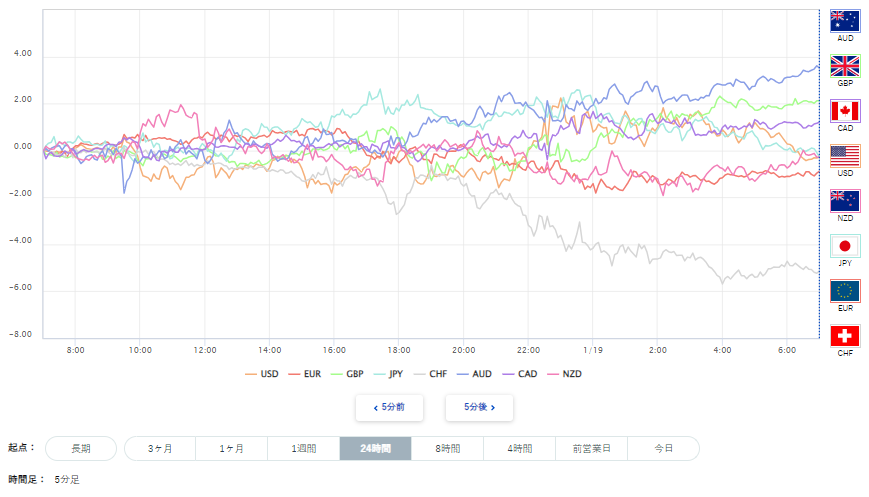869x497 pixels.
Task: Click the CAD Canadian flag icon
Action: pos(845,111)
